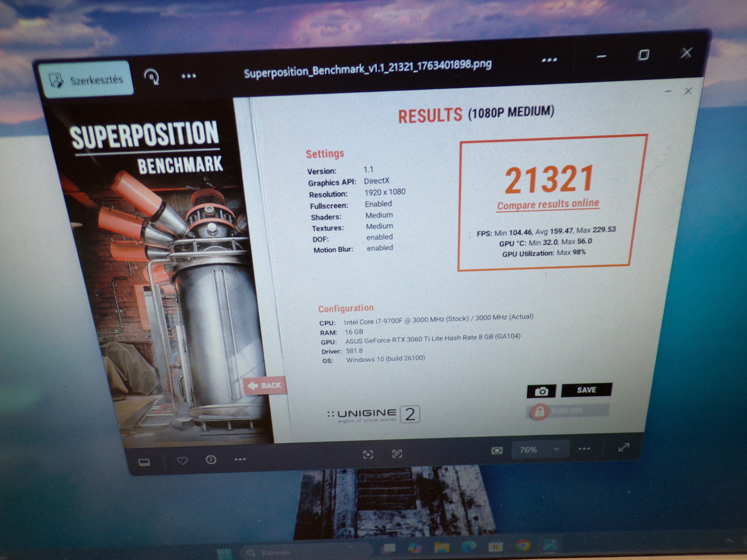
Task: Open the three-dot menu beside the rotate icon
Action: (189, 76)
